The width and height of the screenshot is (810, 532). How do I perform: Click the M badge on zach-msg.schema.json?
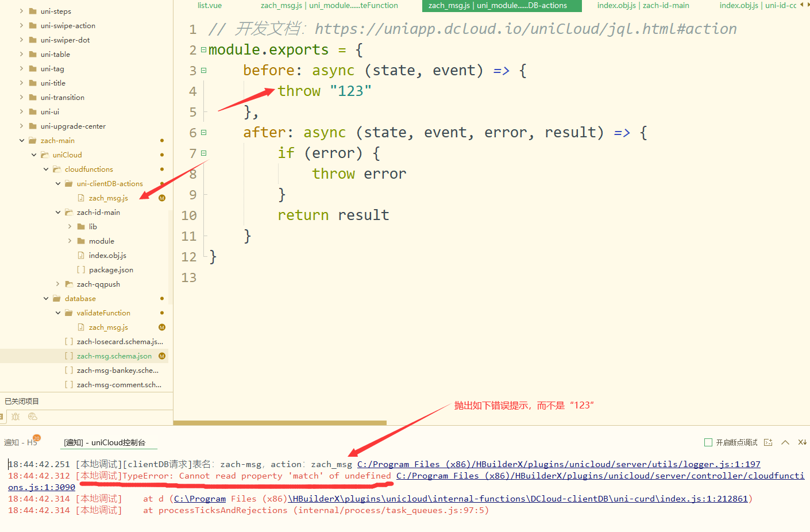(162, 356)
